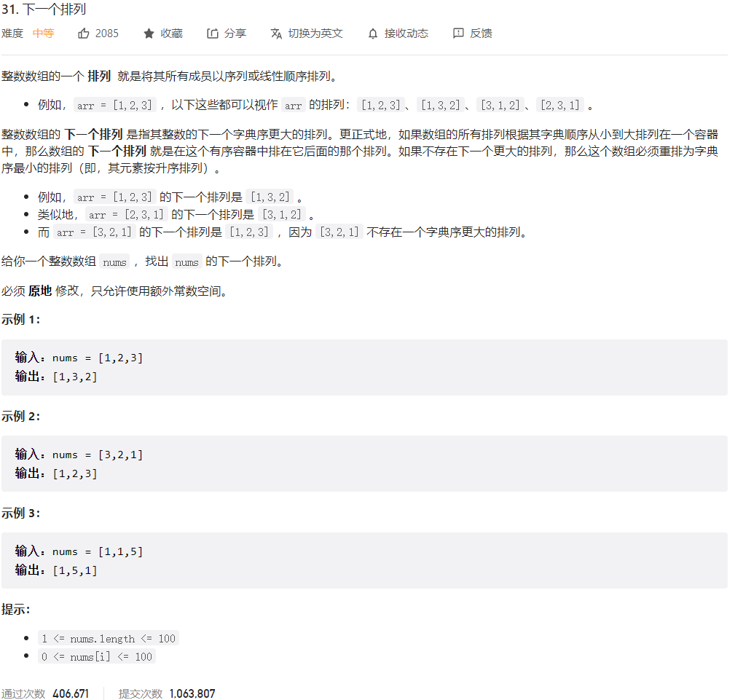Click output line [1,5,1]
Image resolution: width=735 pixels, height=700 pixels.
56,570
